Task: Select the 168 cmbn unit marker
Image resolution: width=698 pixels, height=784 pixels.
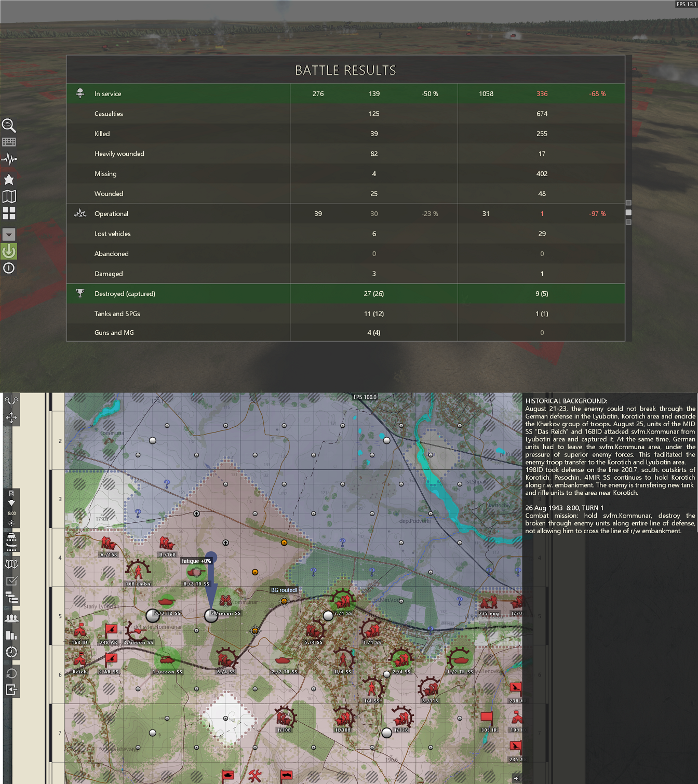Action: click(x=138, y=572)
